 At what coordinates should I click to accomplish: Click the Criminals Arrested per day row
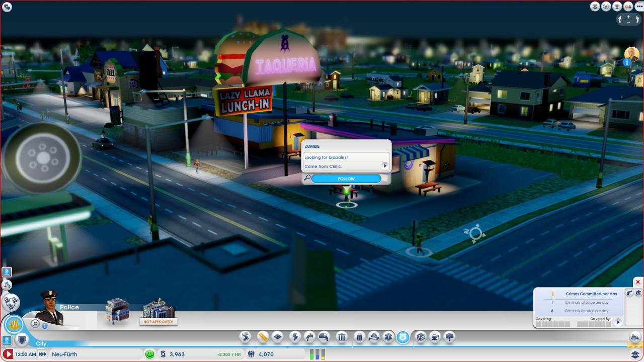579,311
